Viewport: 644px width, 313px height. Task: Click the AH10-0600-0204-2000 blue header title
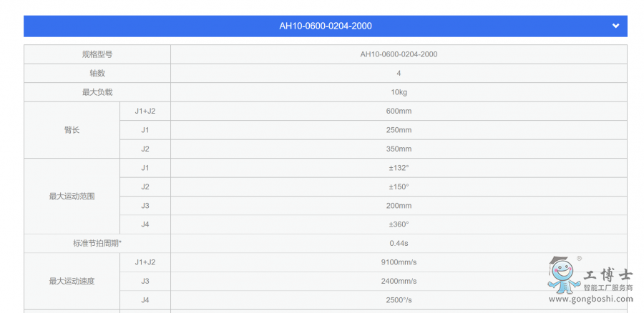pos(325,26)
